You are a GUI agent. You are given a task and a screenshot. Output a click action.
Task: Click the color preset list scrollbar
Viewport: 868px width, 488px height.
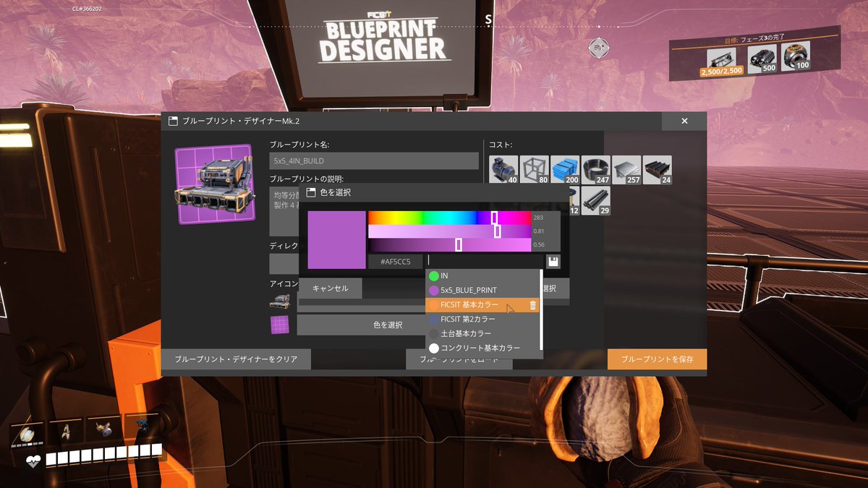pyautogui.click(x=541, y=309)
